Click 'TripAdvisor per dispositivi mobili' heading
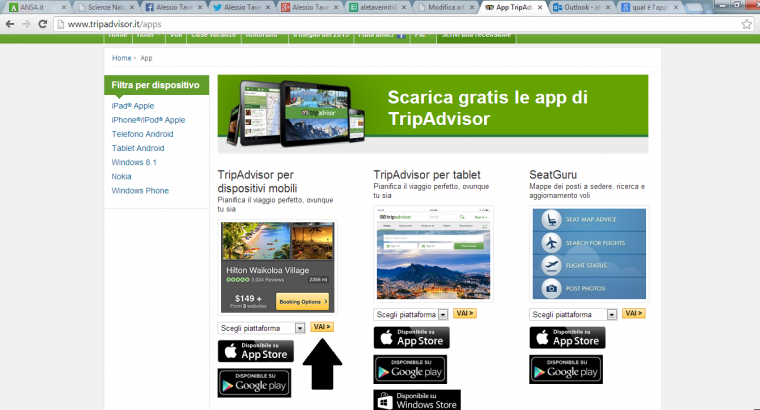This screenshot has height=410, width=760. tap(257, 182)
